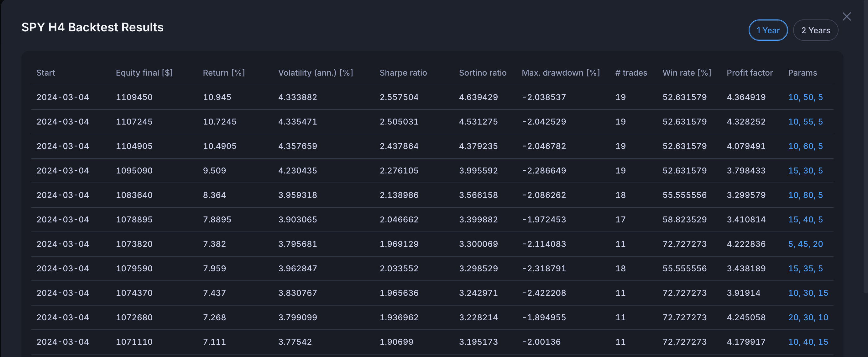The height and width of the screenshot is (357, 868).
Task: Select equity value 1095090
Action: 134,171
